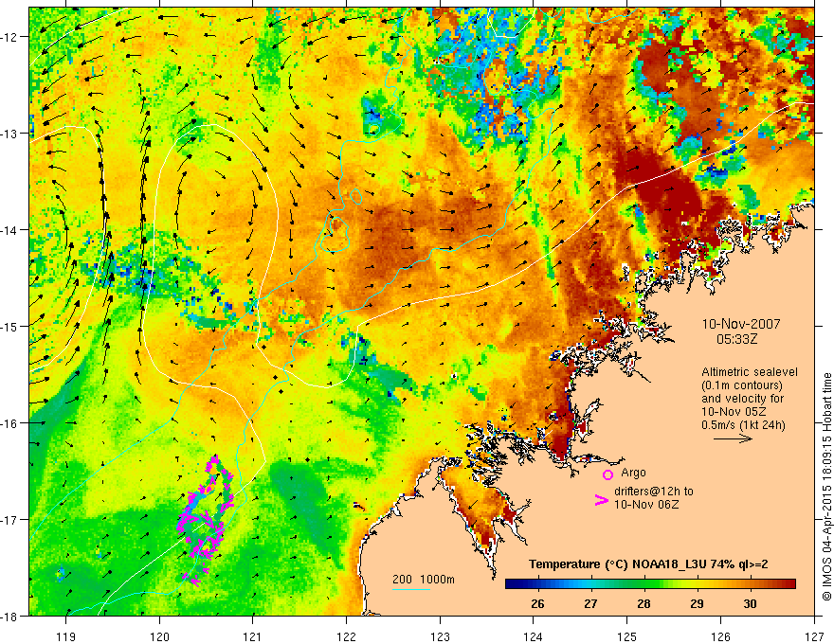Click the 'Argo' legend label
Viewport: 834px width, 644px height.
[633, 473]
